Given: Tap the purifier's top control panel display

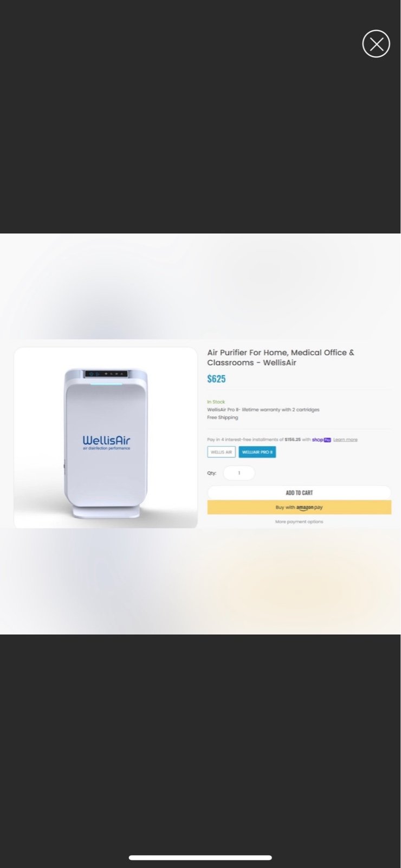Looking at the screenshot, I should click(x=106, y=374).
